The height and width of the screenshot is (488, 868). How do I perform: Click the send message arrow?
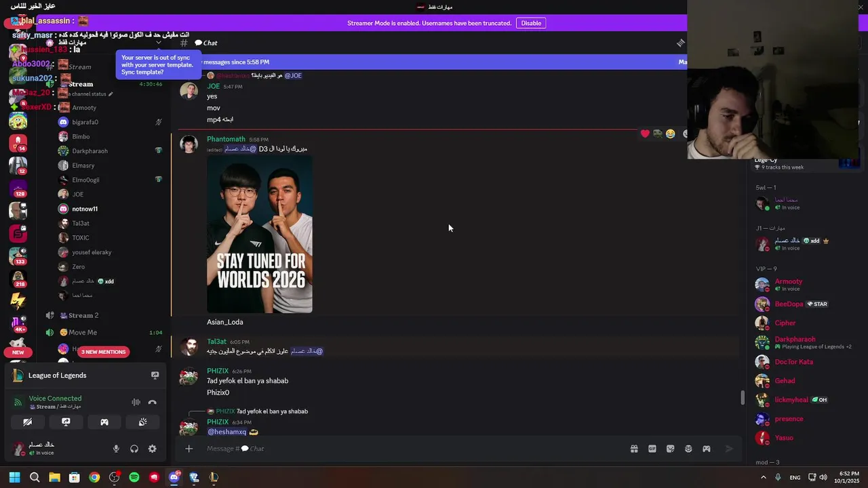(x=729, y=449)
